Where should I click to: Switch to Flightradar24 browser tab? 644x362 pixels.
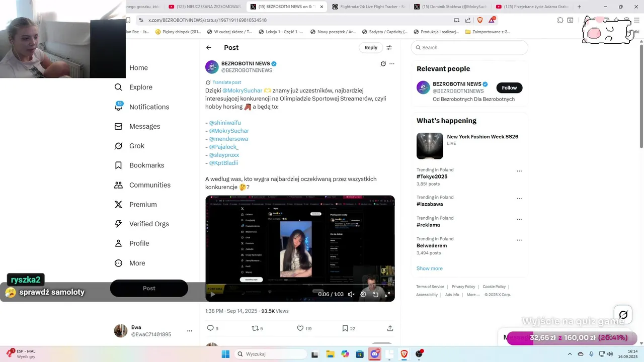pyautogui.click(x=368, y=7)
